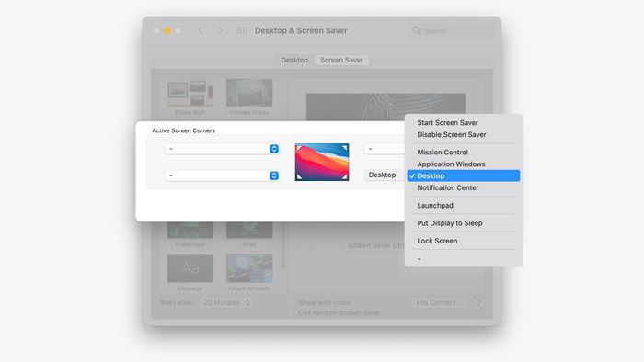Viewport: 644px width, 362px height.
Task: Click the Hot Corners button
Action: (439, 302)
